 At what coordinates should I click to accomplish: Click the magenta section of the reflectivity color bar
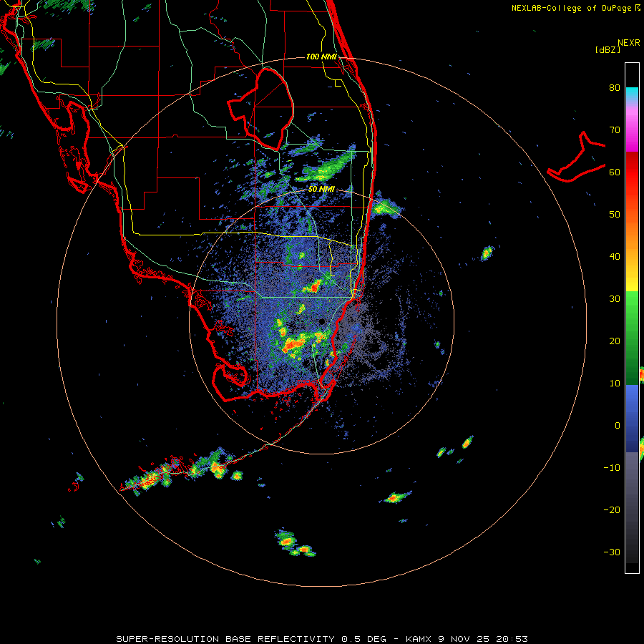[x=632, y=130]
